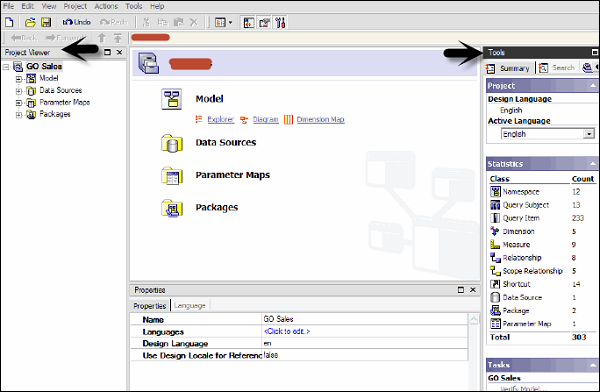Screen dimensions: 600x392
Task: Click the Delete X icon in toolbar
Action: pyautogui.click(x=194, y=23)
